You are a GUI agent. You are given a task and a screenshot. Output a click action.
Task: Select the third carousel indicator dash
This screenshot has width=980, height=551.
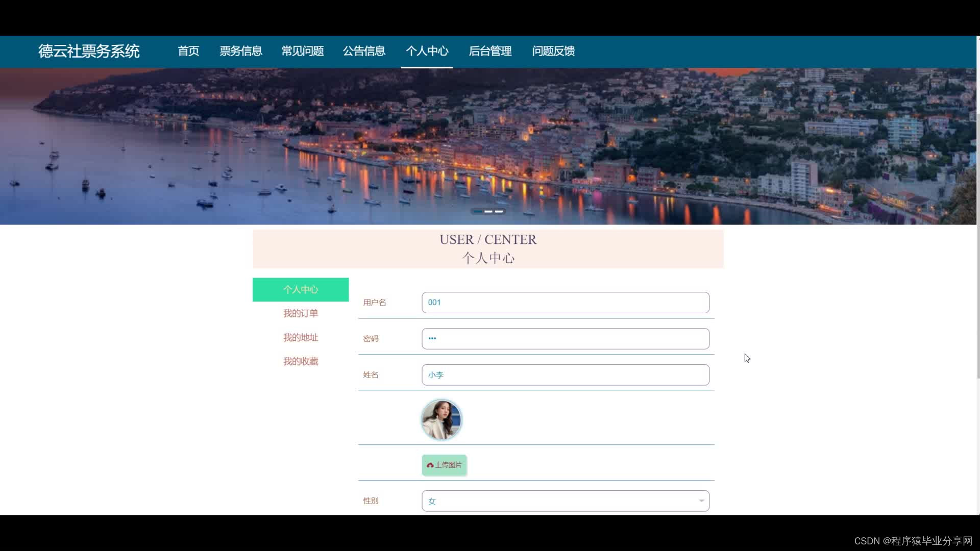coord(499,211)
